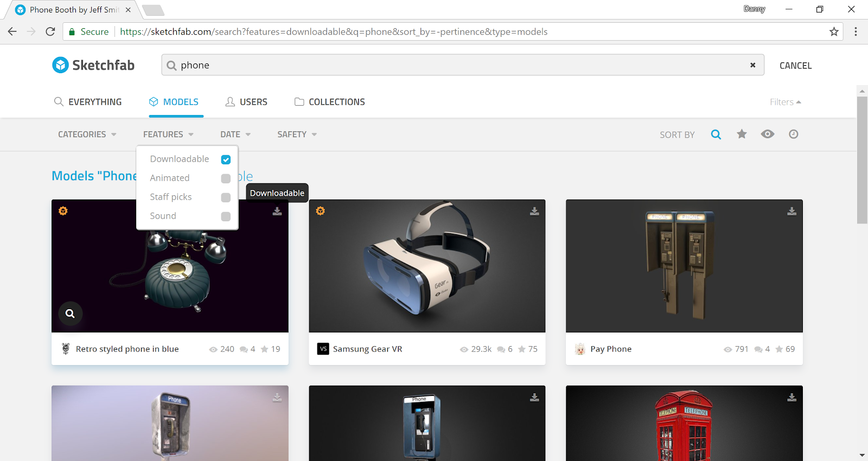Go back in browser history
This screenshot has width=868, height=461.
pos(12,31)
